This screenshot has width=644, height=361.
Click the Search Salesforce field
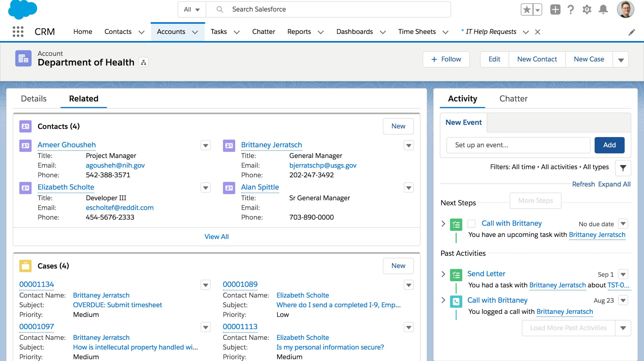pos(328,10)
